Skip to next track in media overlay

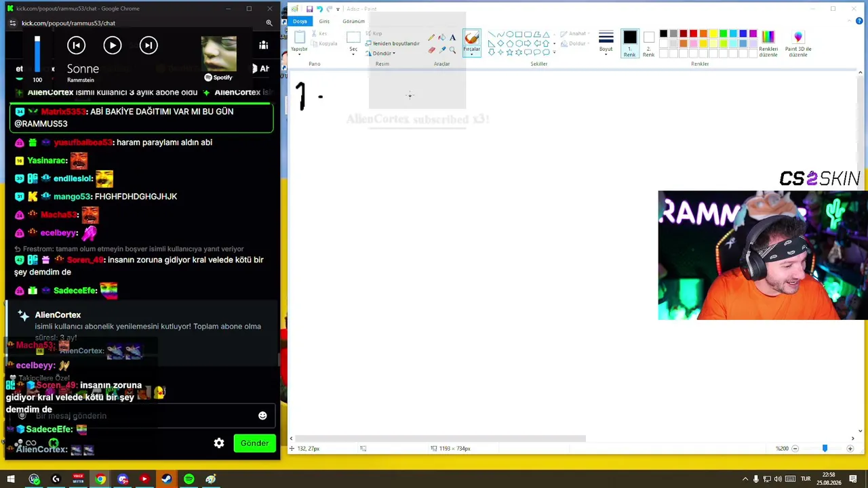pos(149,45)
